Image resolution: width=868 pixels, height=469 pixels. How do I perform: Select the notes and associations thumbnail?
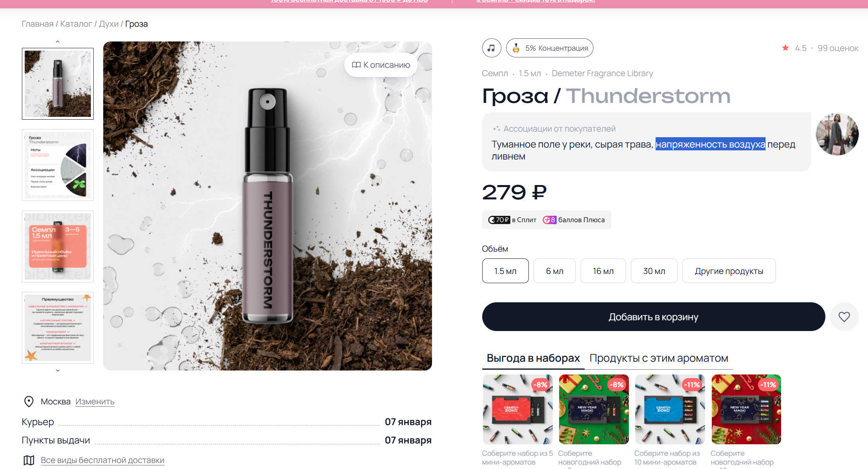[x=58, y=165]
